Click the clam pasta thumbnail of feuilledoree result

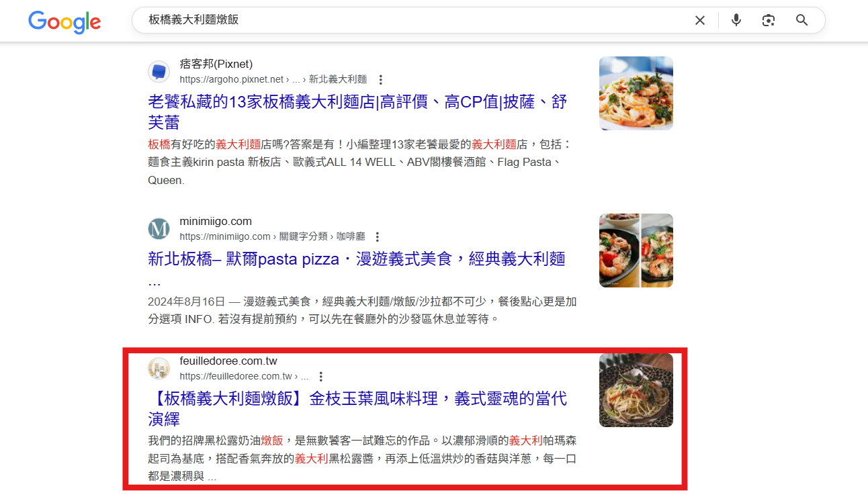636,390
